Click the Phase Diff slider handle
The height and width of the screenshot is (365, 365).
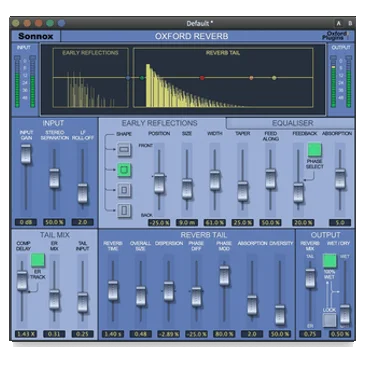(197, 297)
